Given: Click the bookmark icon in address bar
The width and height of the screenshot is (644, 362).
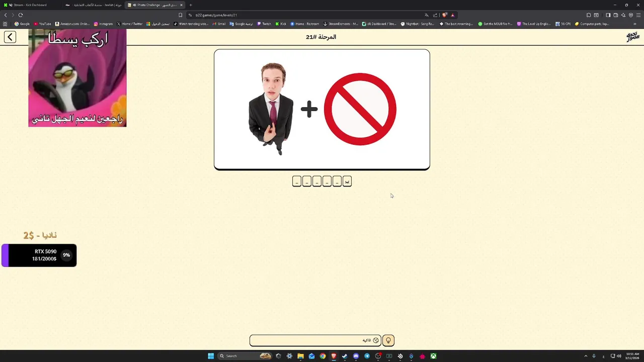Looking at the screenshot, I should tap(180, 15).
